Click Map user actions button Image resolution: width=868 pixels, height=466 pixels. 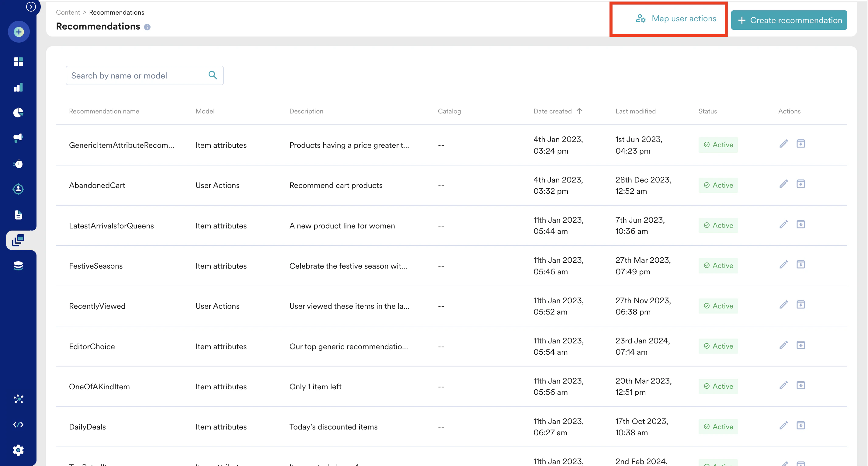click(676, 19)
